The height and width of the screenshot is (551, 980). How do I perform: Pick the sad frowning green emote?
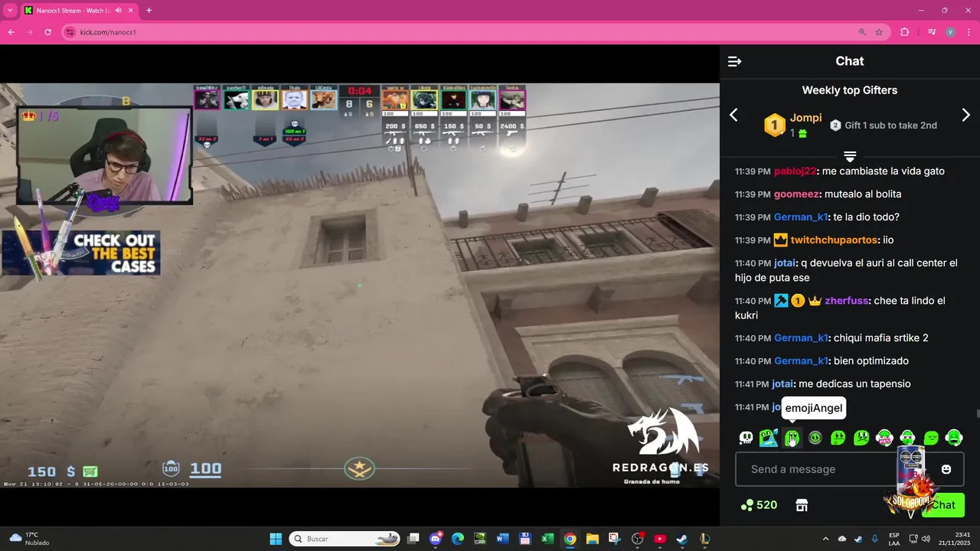pyautogui.click(x=861, y=438)
